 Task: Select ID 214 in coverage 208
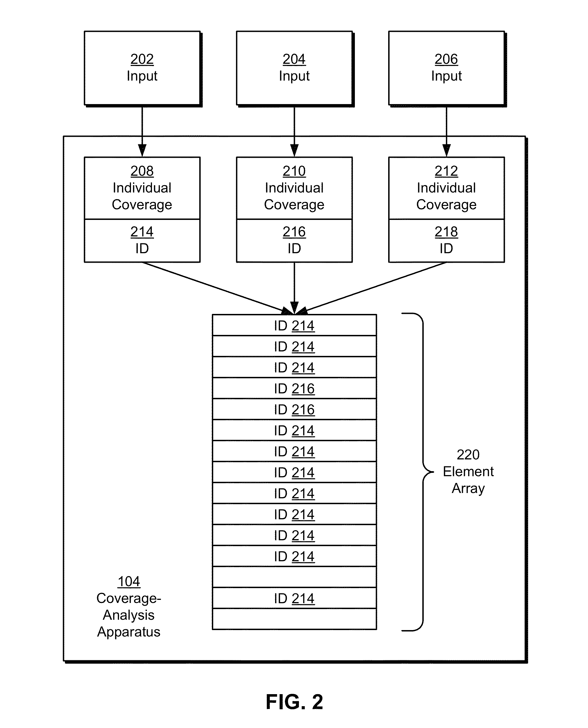[146, 234]
